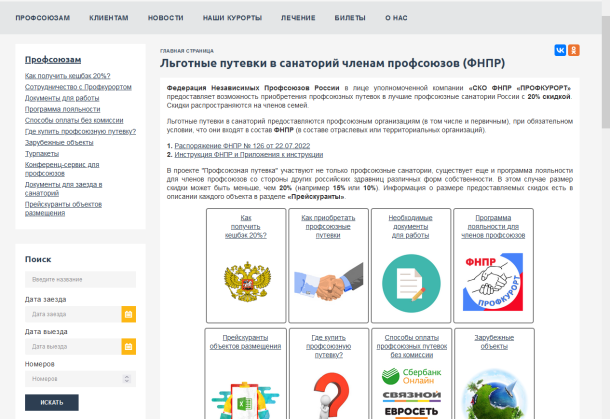Viewport: 610px width, 419px height.
Task: Open sidebar link Сотрудничество с Профкурортом
Action: [78, 87]
